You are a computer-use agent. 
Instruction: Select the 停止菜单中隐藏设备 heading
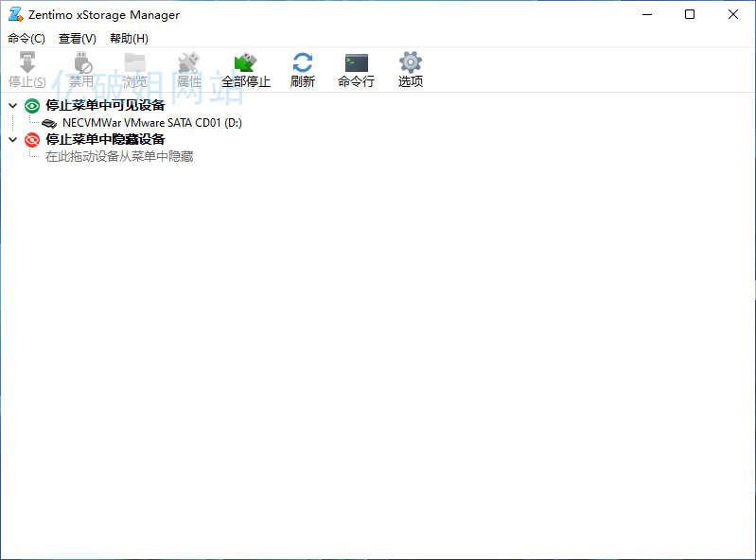pyautogui.click(x=105, y=139)
